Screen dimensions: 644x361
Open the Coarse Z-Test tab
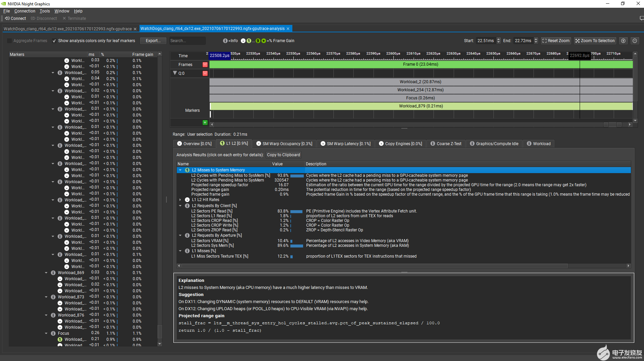point(446,144)
